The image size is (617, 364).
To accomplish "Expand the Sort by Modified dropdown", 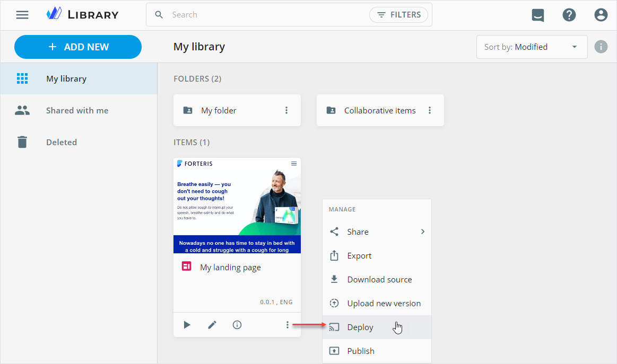I will (532, 47).
